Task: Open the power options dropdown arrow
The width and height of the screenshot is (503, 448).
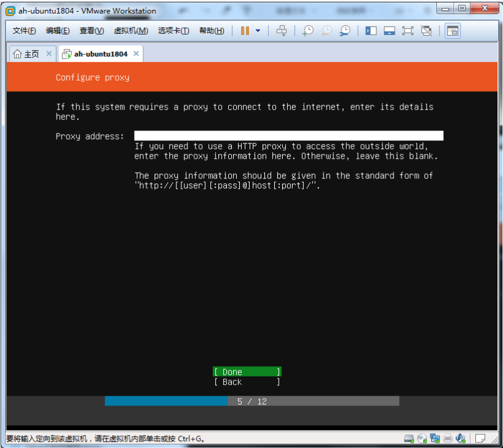Action: (x=258, y=31)
